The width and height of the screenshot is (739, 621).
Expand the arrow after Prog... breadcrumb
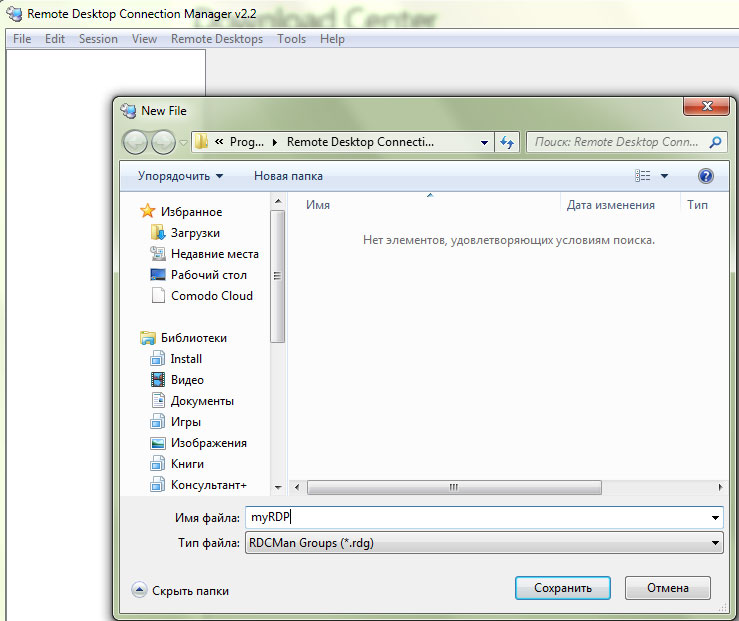click(275, 142)
